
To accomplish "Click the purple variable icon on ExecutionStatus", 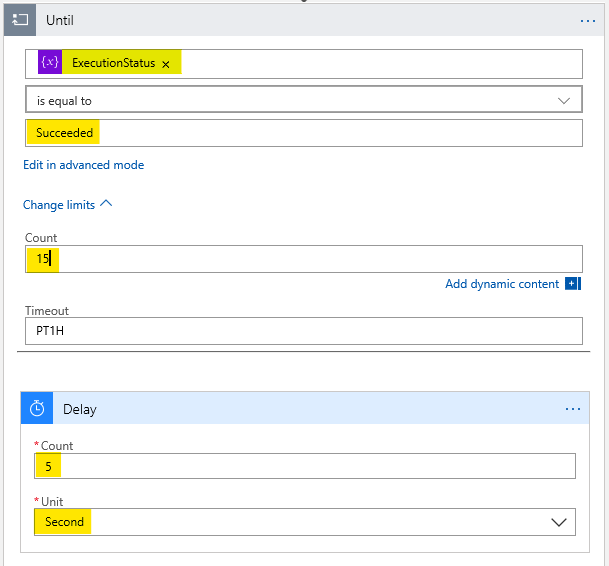I will [x=49, y=63].
